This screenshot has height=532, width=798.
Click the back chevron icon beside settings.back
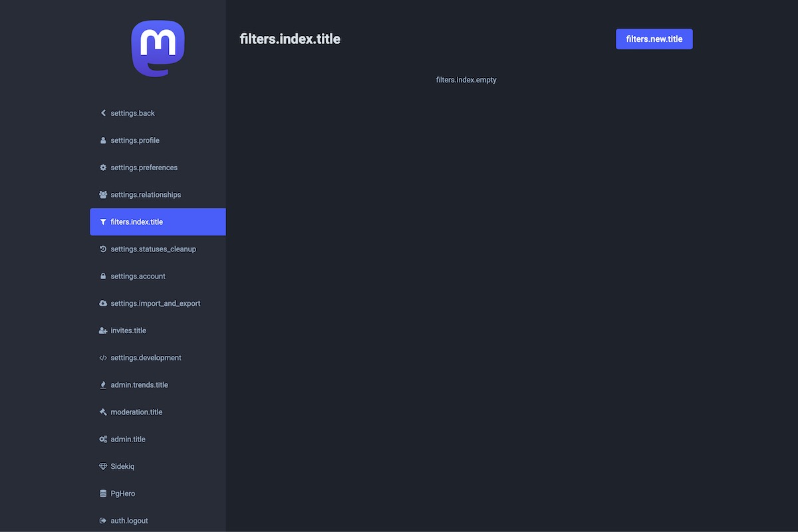click(x=103, y=113)
